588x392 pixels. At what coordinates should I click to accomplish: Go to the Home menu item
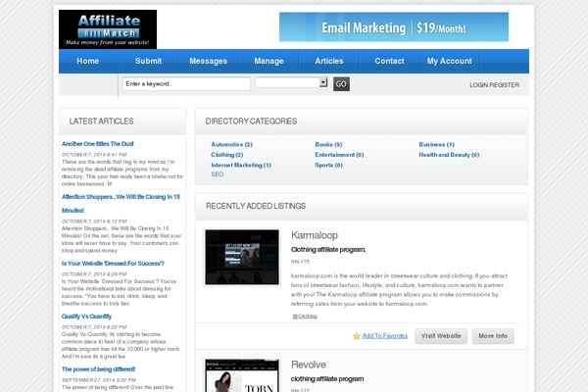click(88, 61)
